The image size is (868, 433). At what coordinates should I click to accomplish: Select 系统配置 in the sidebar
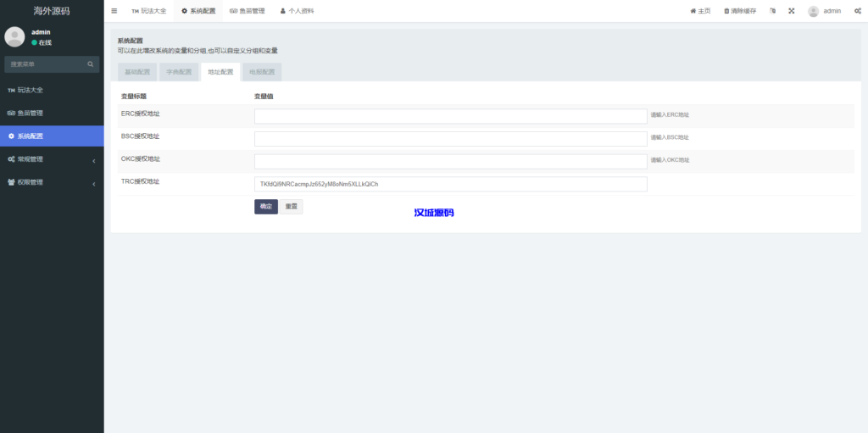52,136
